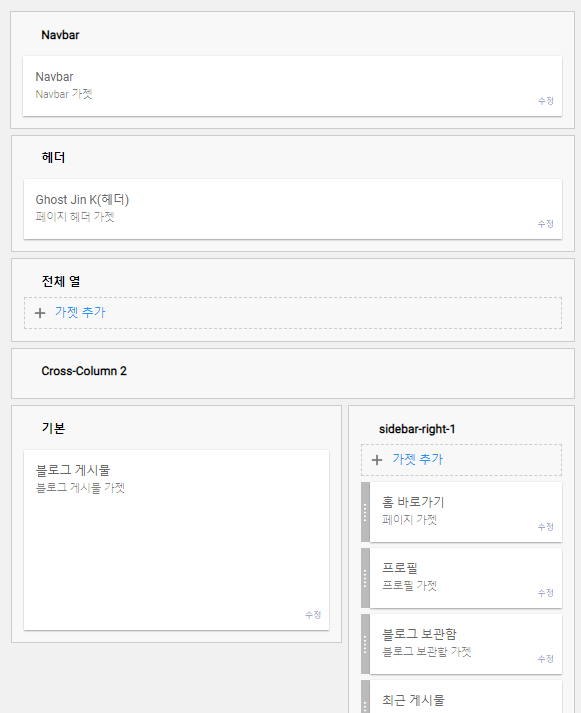Click 수정 on Ghost Jin K header gadget
Screen dimensions: 581x713
[546, 224]
